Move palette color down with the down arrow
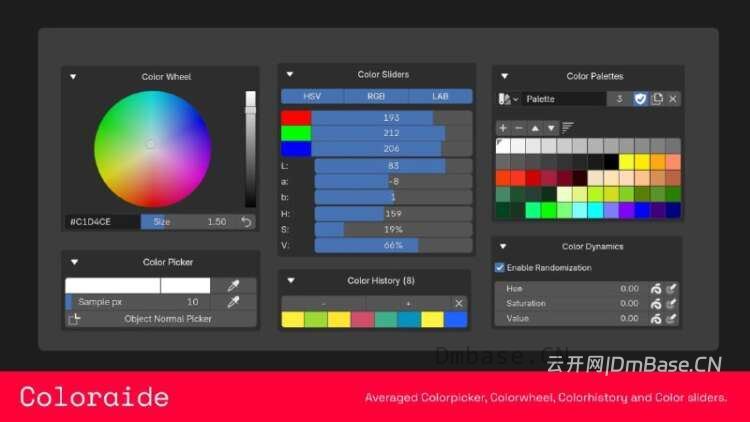 click(x=551, y=128)
